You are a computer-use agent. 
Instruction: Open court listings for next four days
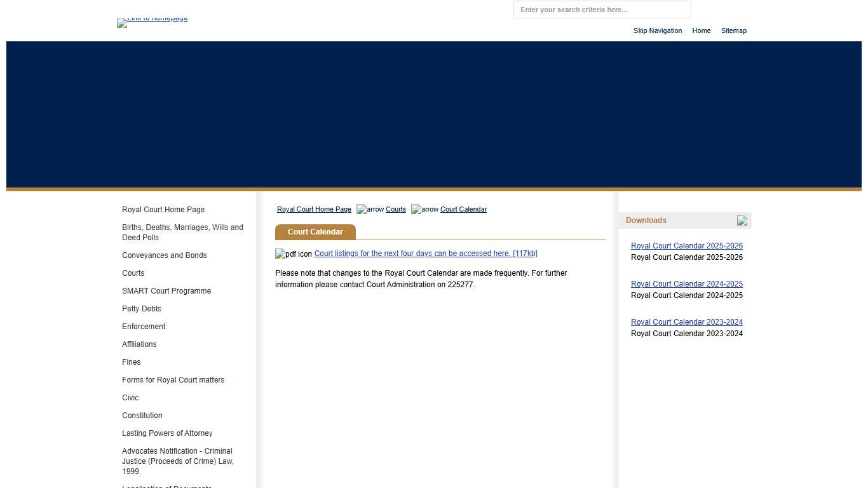pyautogui.click(x=425, y=254)
